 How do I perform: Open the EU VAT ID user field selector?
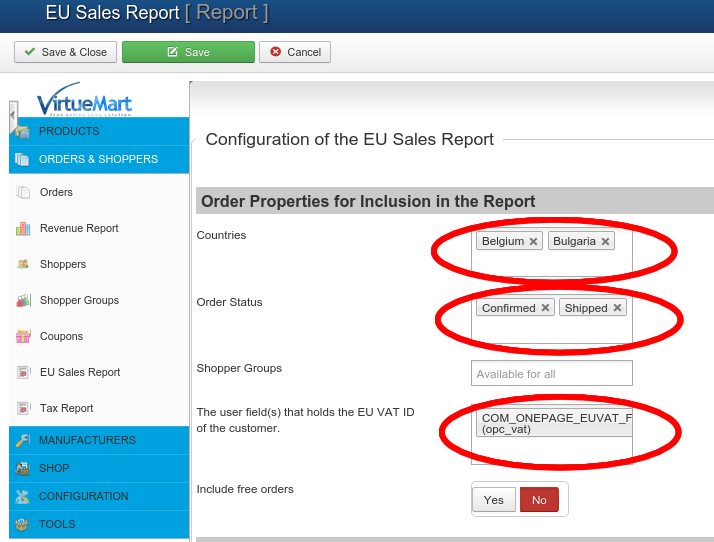pos(551,424)
